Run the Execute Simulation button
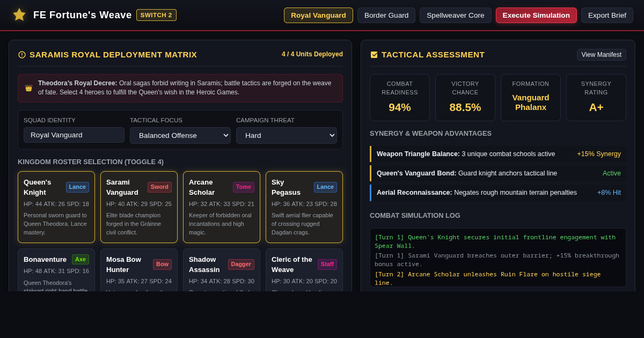This screenshot has height=338, width=644. point(536,15)
